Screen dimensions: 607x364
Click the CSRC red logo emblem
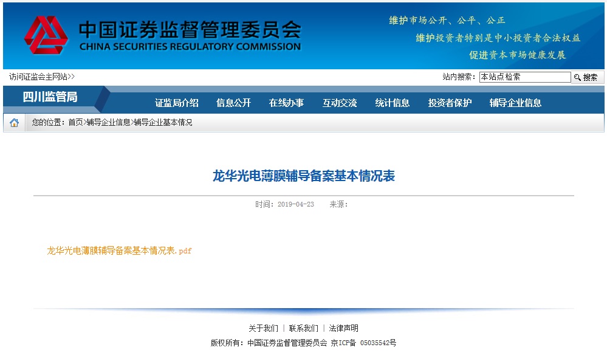pos(46,35)
